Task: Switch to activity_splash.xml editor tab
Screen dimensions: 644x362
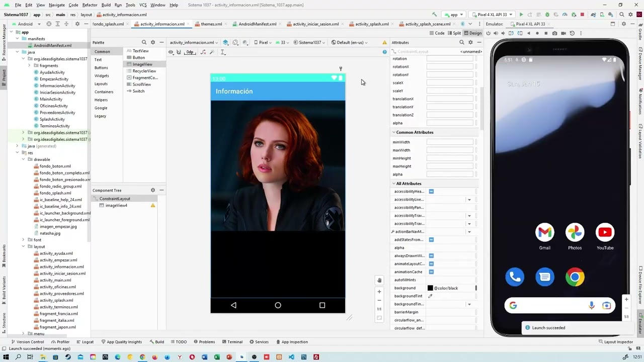Action: pyautogui.click(x=371, y=24)
